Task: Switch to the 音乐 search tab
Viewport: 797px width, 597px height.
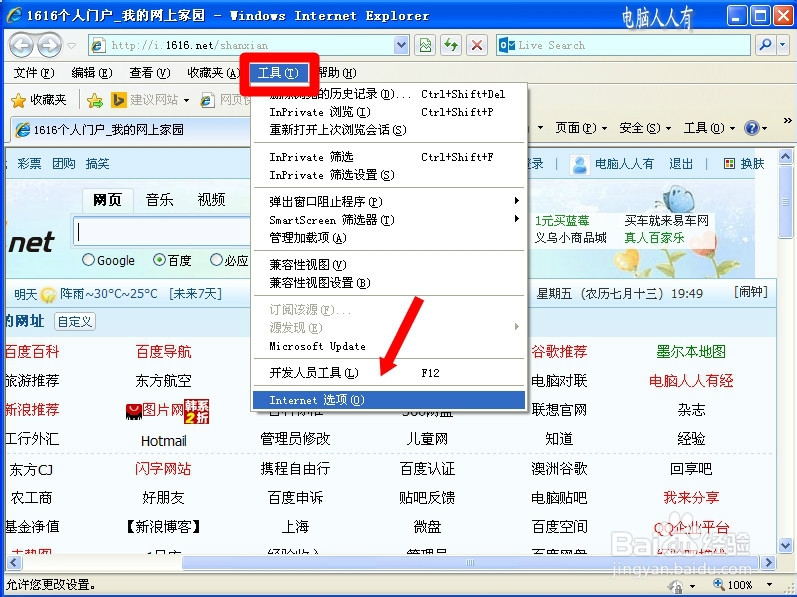Action: (x=160, y=200)
